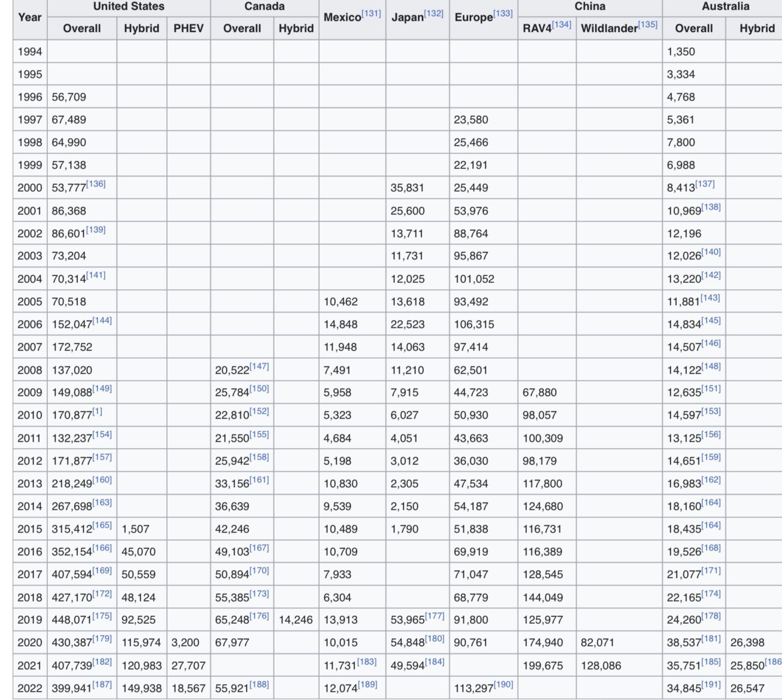Select Australia overall value 1,350
This screenshot has width=782, height=700.
coord(681,51)
